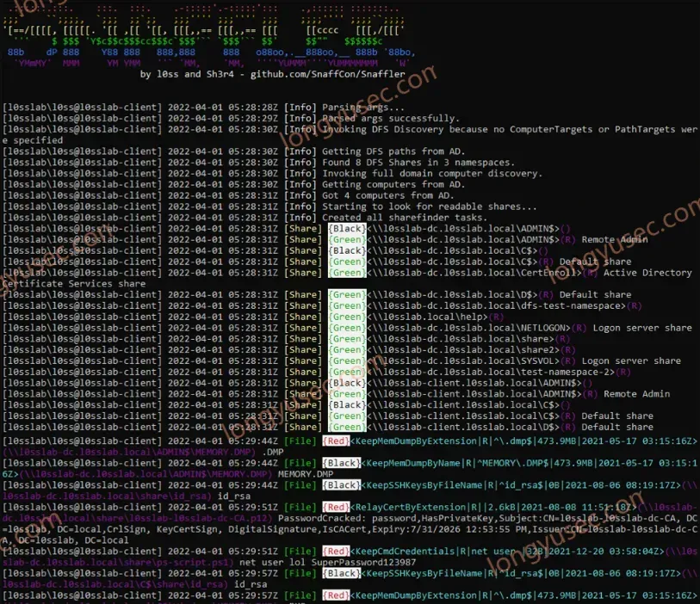Screen dimensions: 700x604
Task: Click the 05:28:28Z timestamp on the Parsing args line
Action: coord(253,108)
